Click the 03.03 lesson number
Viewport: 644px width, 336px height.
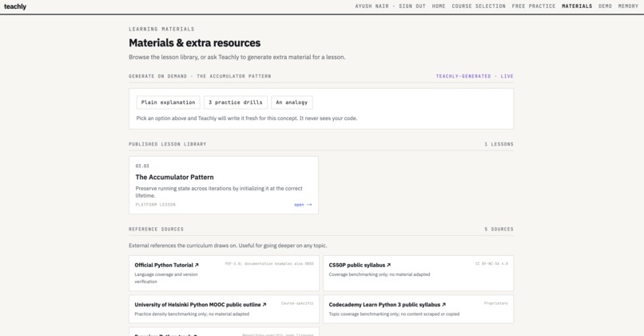click(142, 166)
